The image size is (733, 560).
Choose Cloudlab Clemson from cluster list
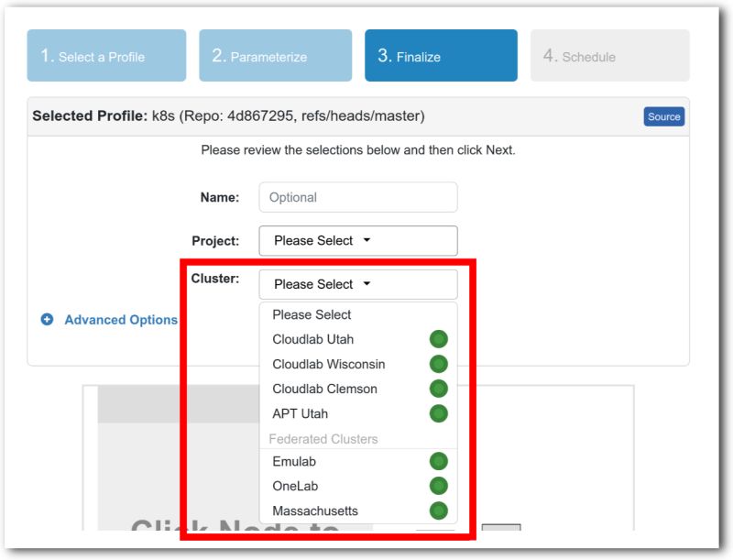click(358, 389)
